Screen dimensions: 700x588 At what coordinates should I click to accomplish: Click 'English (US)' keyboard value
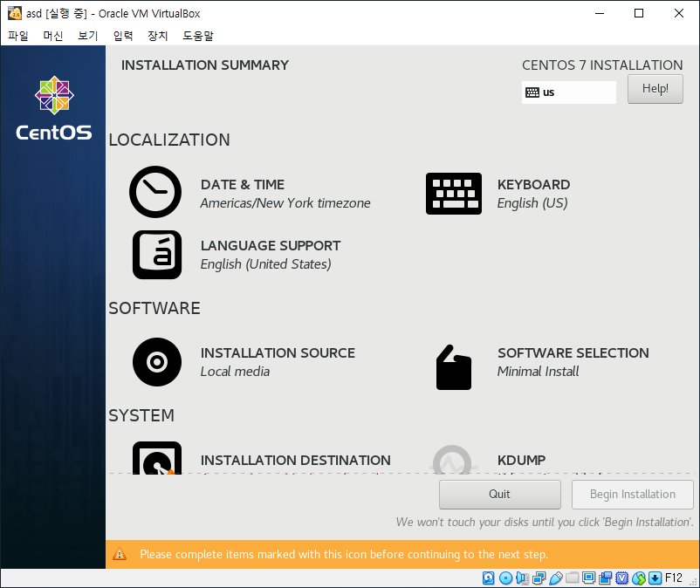pos(532,203)
